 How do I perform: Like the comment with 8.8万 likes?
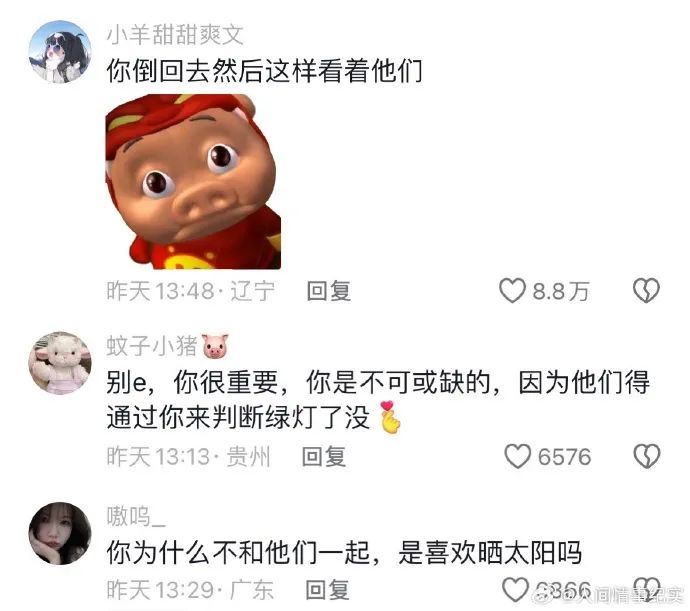(512, 291)
